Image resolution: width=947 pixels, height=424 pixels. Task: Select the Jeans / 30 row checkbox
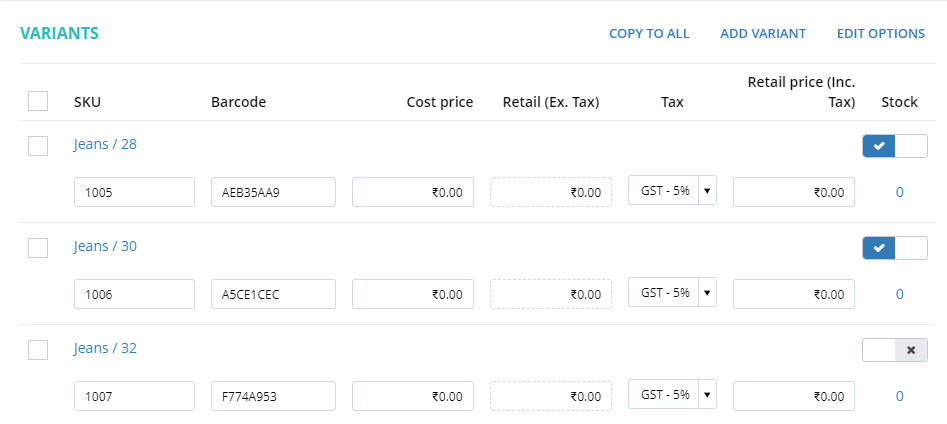point(38,248)
